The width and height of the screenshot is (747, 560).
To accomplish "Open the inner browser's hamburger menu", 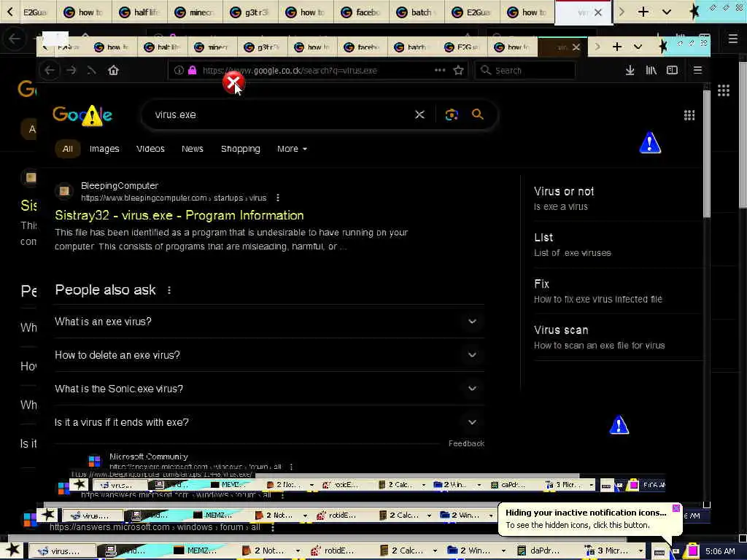I will point(698,71).
